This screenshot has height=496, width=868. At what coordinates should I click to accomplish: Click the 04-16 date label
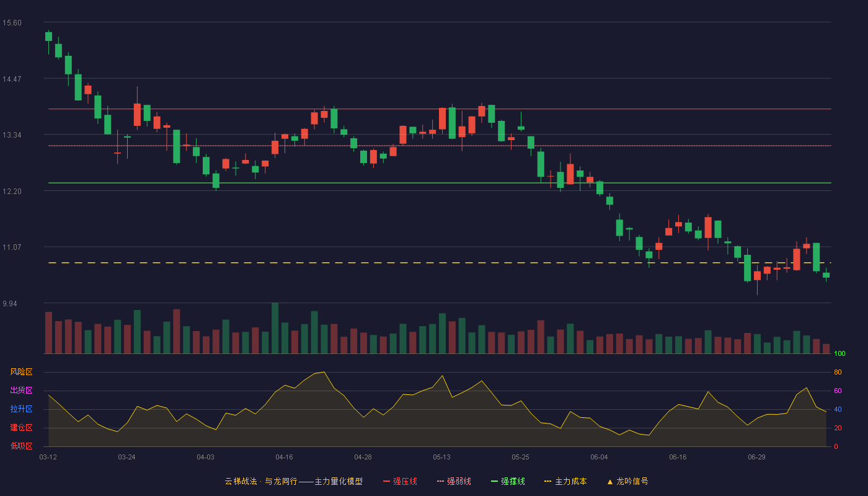click(x=284, y=457)
